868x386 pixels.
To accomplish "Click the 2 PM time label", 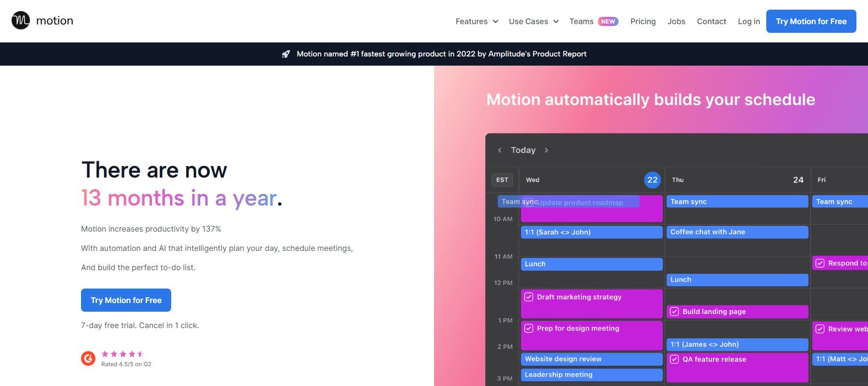I will click(x=505, y=346).
